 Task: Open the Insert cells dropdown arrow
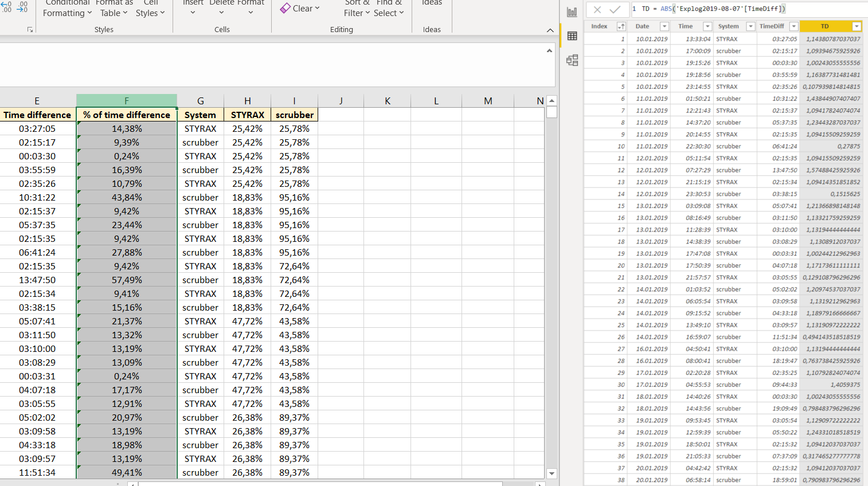coord(193,13)
